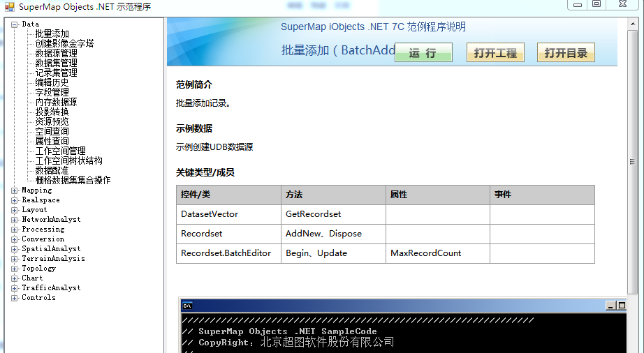Select 栅格数据集集合操作 sample
Image resolution: width=644 pixels, height=353 pixels.
73,181
